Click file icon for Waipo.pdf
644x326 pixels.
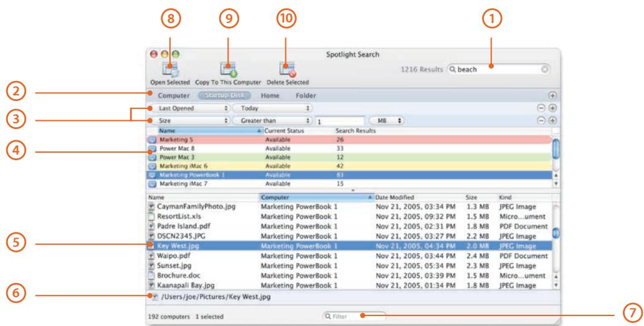pos(151,256)
